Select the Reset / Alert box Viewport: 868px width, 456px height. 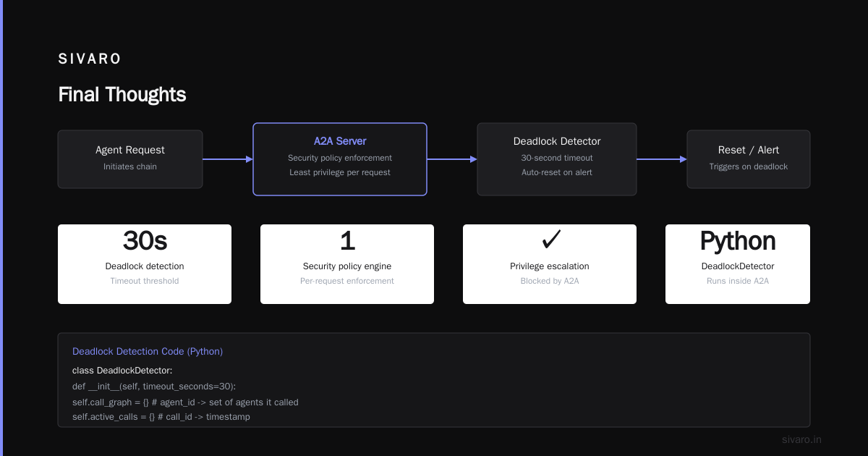tap(749, 159)
